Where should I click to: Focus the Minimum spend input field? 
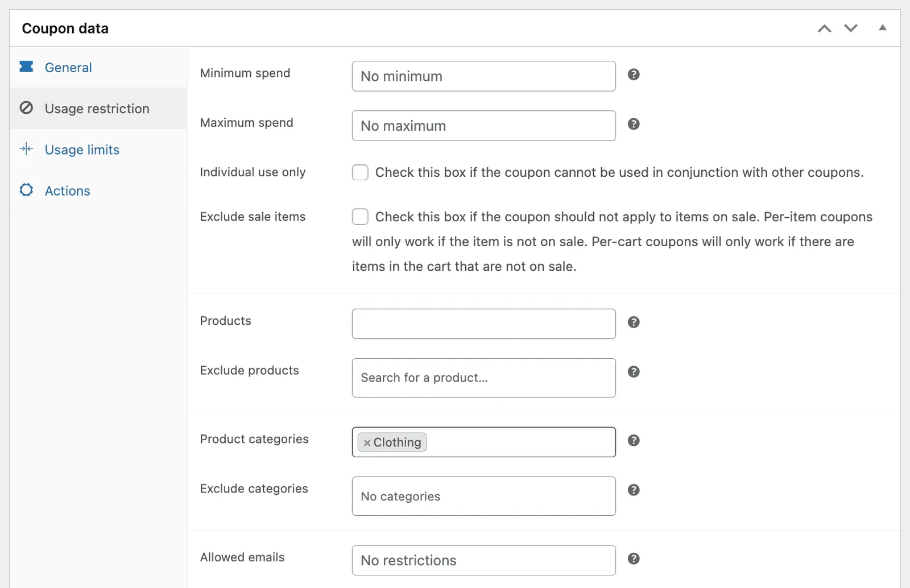(484, 76)
